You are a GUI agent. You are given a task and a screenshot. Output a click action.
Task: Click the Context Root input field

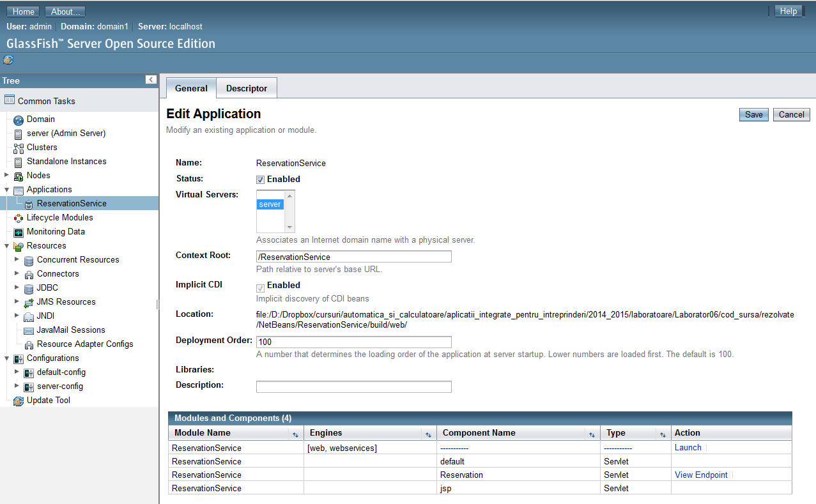pos(354,257)
